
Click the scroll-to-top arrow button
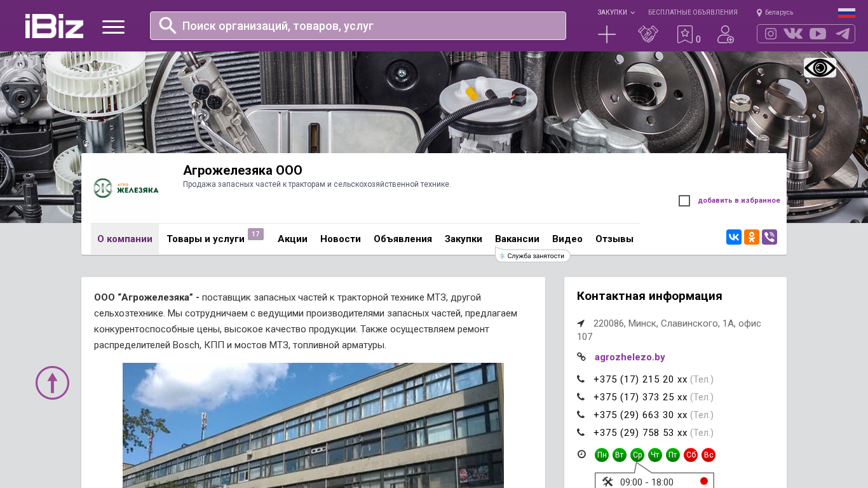click(52, 383)
